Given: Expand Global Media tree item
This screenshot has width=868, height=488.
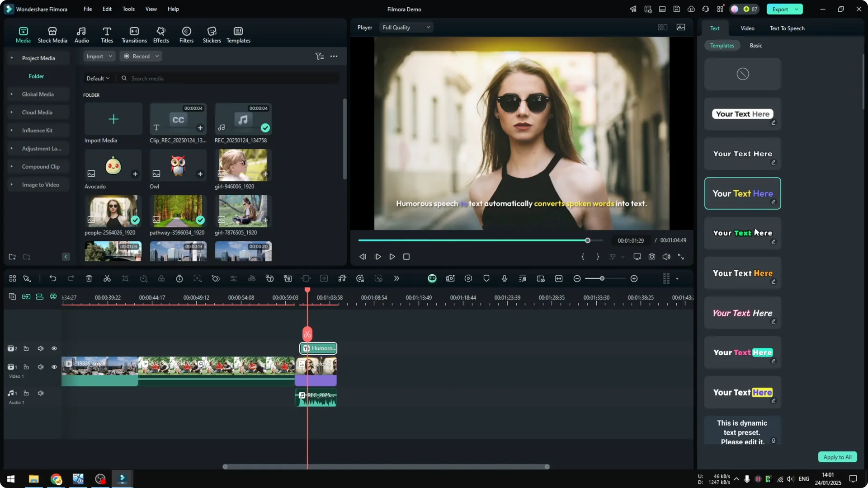Looking at the screenshot, I should point(12,94).
